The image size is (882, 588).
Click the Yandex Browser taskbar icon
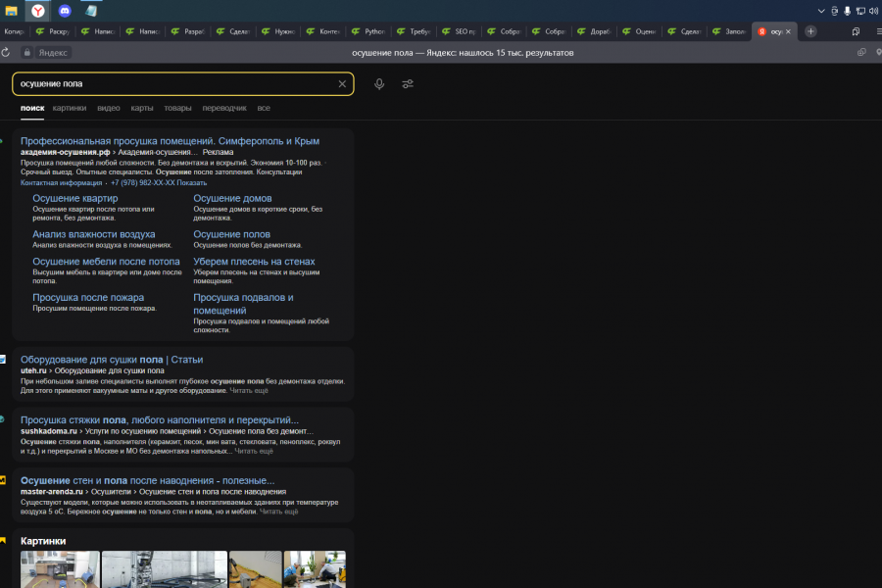click(x=37, y=11)
